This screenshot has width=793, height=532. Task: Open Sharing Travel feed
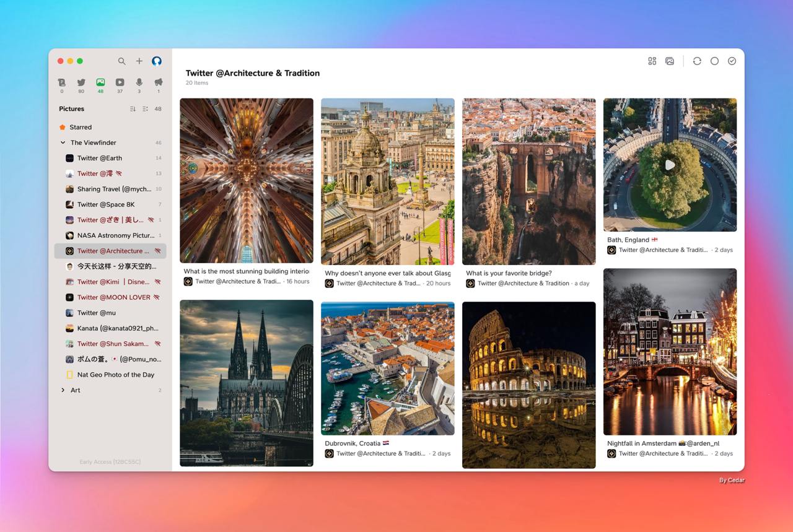click(110, 189)
